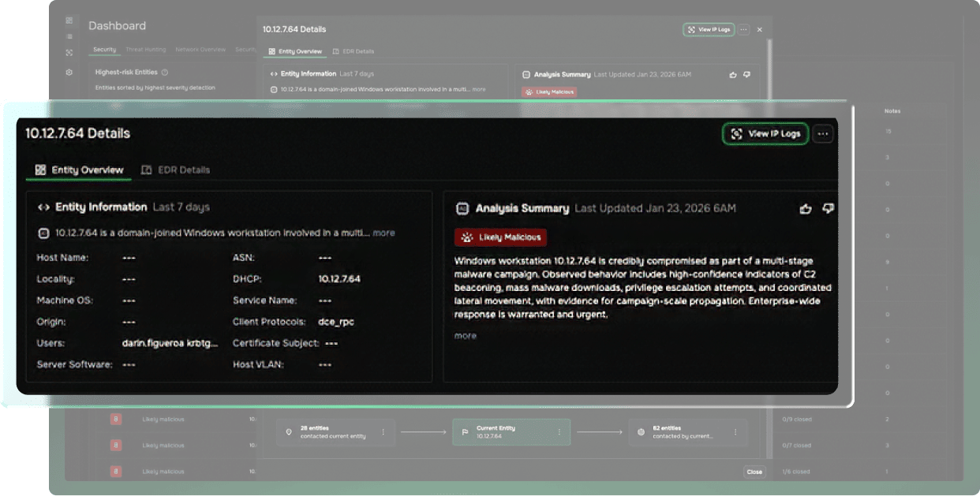980x496 pixels.
Task: Click the 'Last 7 days' label in the enlarged callout
Action: pyautogui.click(x=181, y=207)
